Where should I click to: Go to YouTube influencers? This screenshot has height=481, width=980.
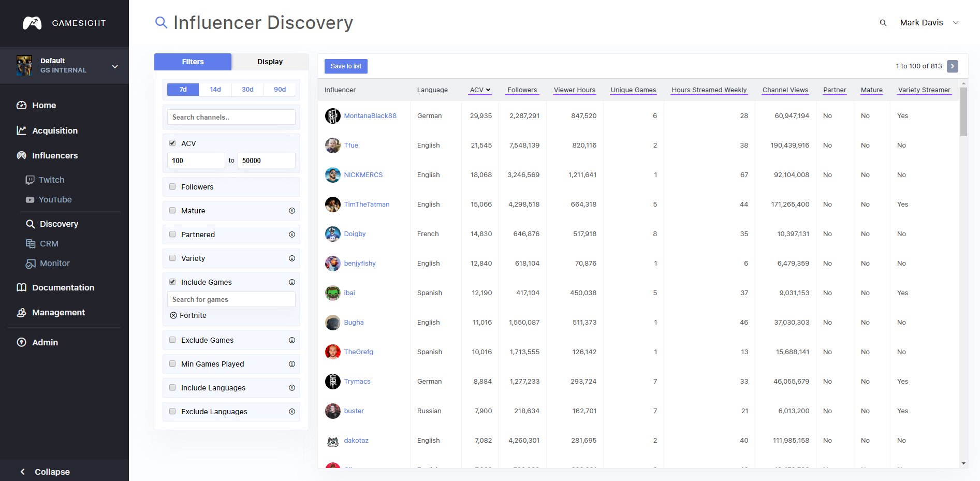tap(49, 199)
